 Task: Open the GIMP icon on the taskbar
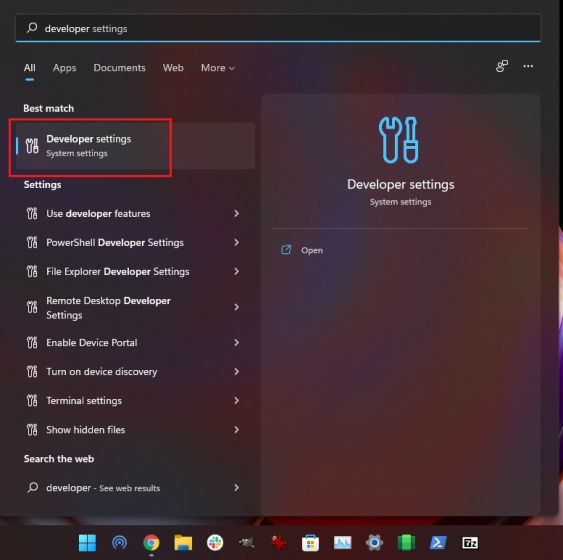247,543
